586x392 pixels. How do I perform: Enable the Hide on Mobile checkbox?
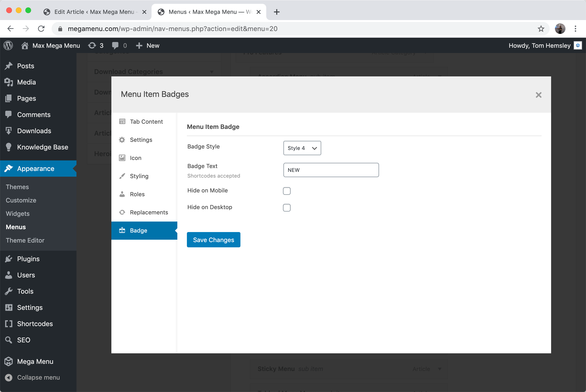click(x=287, y=191)
